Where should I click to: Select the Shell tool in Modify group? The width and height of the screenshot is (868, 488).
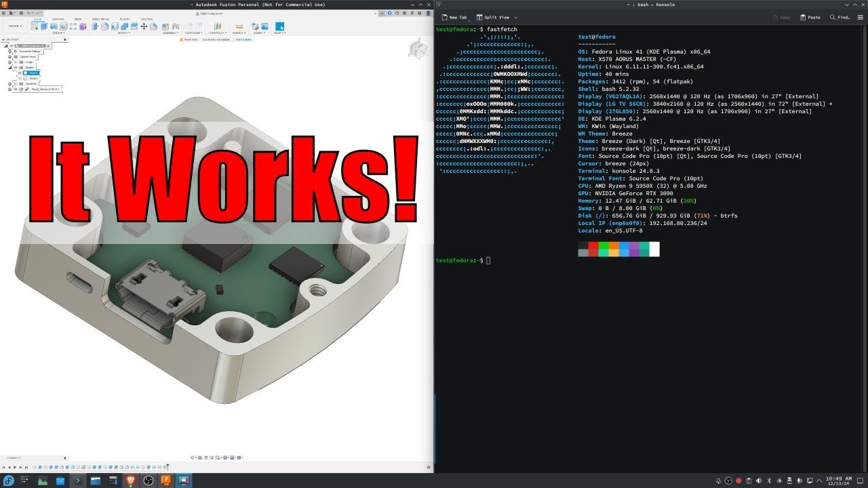115,26
